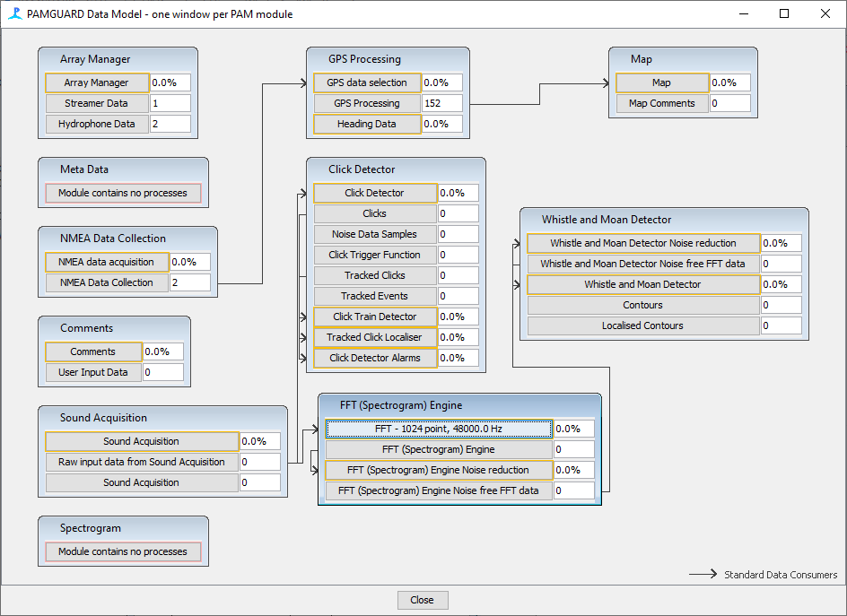Click the Array Manager window title
847x616 pixels.
(95, 59)
